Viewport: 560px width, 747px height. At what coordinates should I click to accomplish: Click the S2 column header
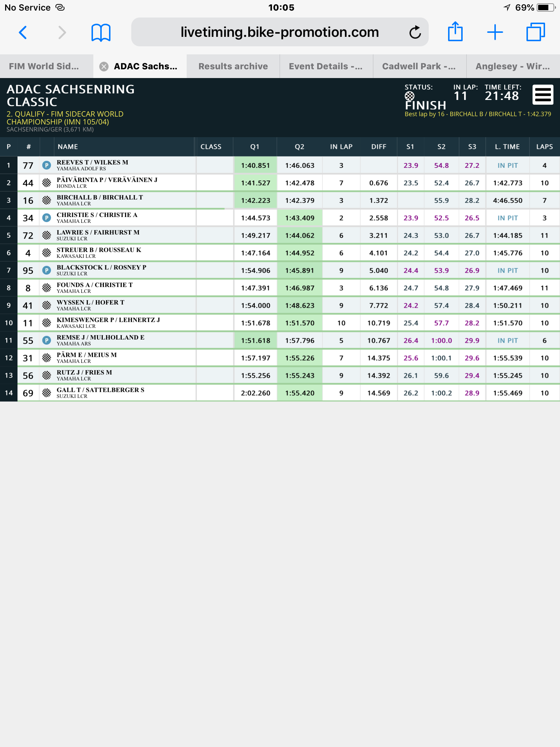[x=441, y=147]
